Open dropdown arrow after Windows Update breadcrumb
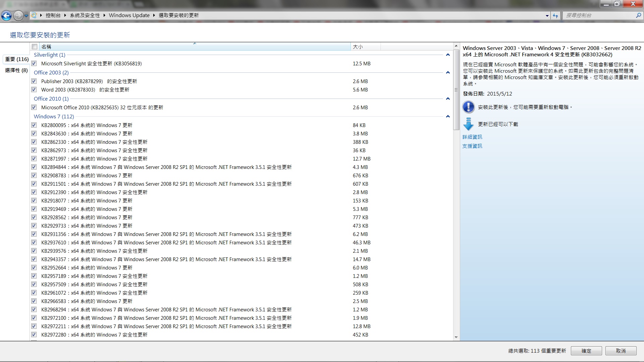Screen dimensions: 644x362 pyautogui.click(x=154, y=15)
